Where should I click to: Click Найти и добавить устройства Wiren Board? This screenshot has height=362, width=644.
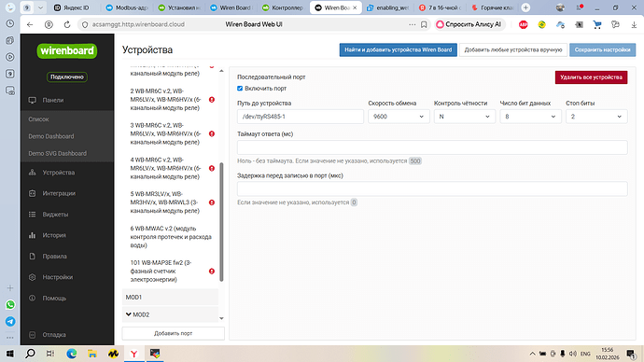coord(398,49)
